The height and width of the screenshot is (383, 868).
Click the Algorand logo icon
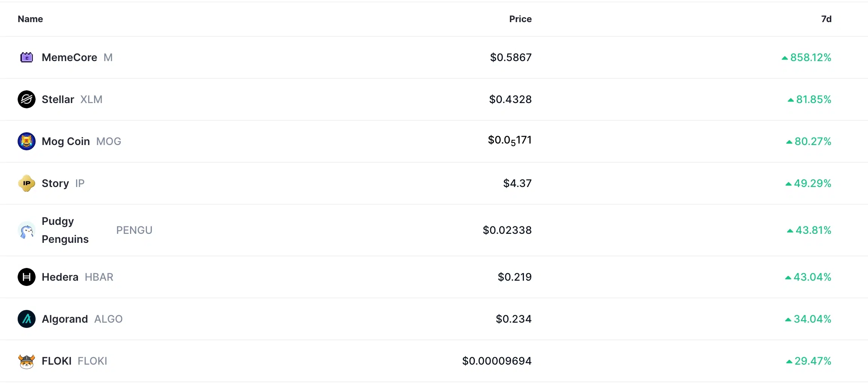click(27, 319)
